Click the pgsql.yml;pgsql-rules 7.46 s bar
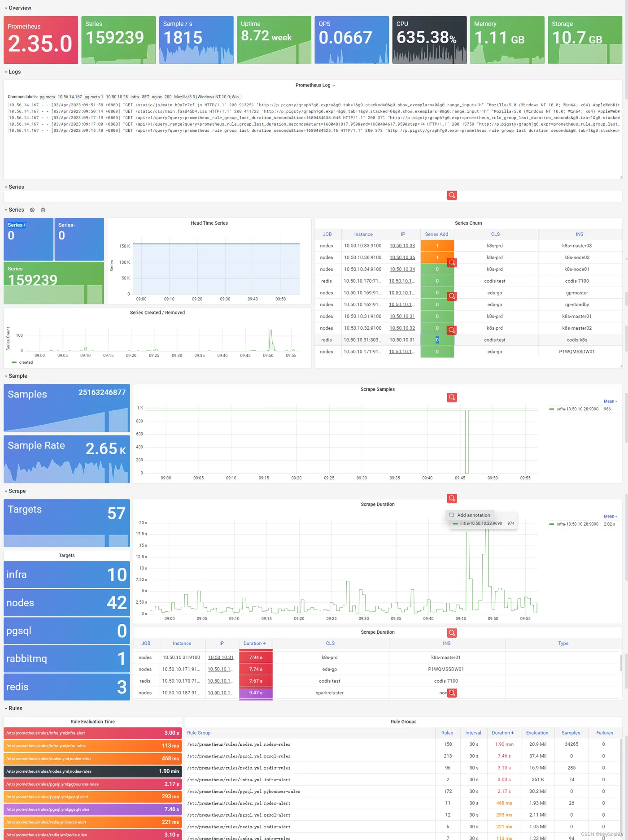Viewport: 628px width, 840px height. coord(92,810)
